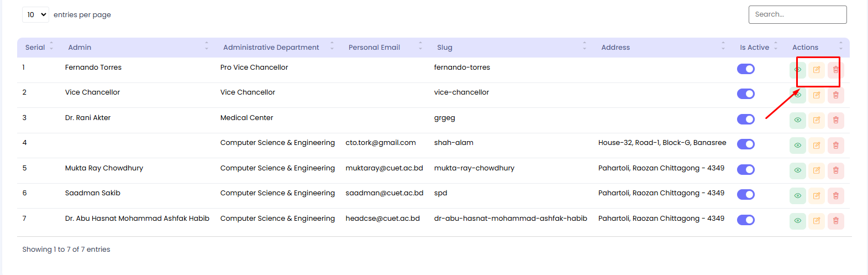Sort table by Serial column

pyautogui.click(x=35, y=48)
